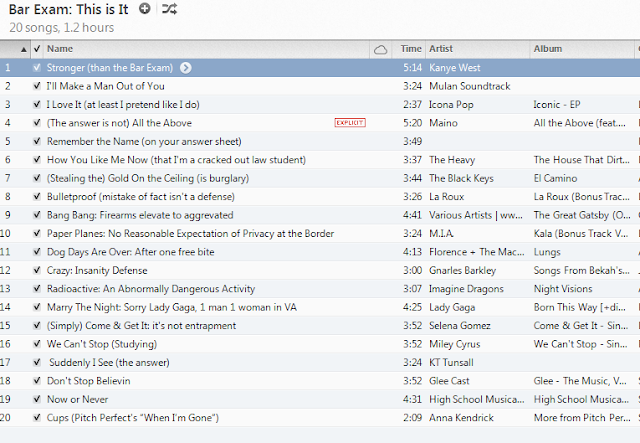This screenshot has height=443, width=640.
Task: Uncheck the I Love It song checkbox
Action: point(37,105)
